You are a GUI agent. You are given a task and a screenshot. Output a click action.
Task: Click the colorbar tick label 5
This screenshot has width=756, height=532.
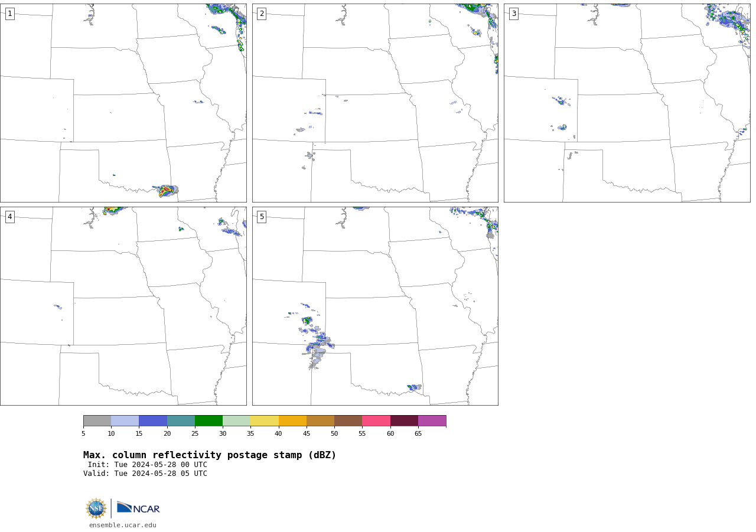[x=83, y=434]
